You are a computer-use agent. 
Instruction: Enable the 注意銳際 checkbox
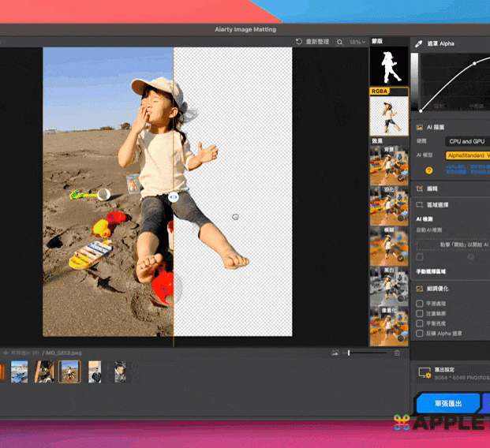[420, 313]
